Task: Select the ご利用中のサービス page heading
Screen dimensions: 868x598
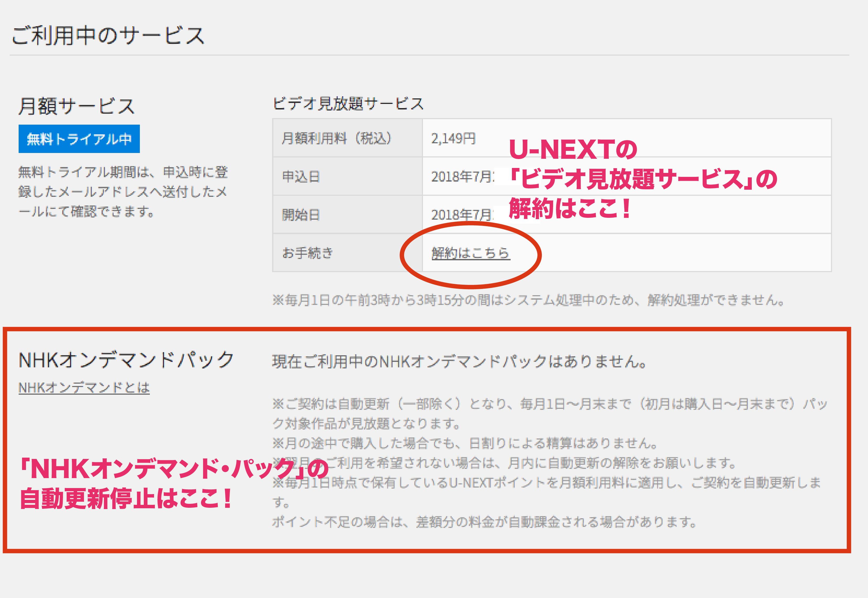Action: (108, 36)
